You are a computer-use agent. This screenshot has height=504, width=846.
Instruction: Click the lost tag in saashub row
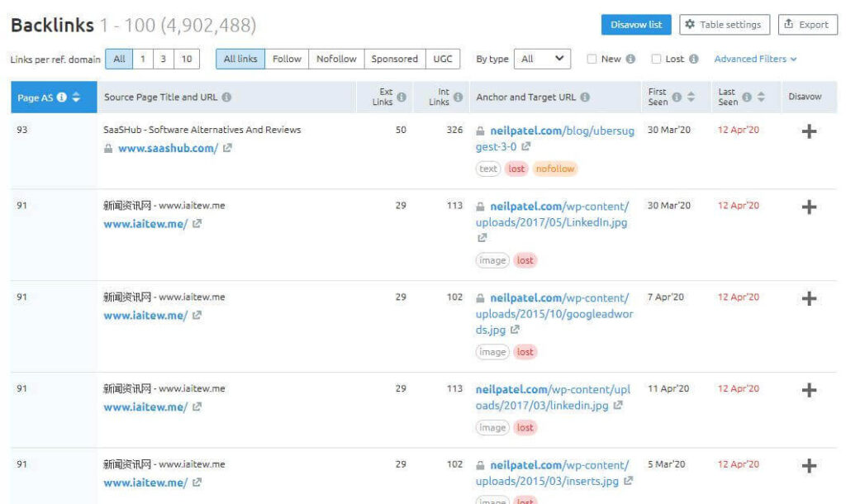click(516, 169)
